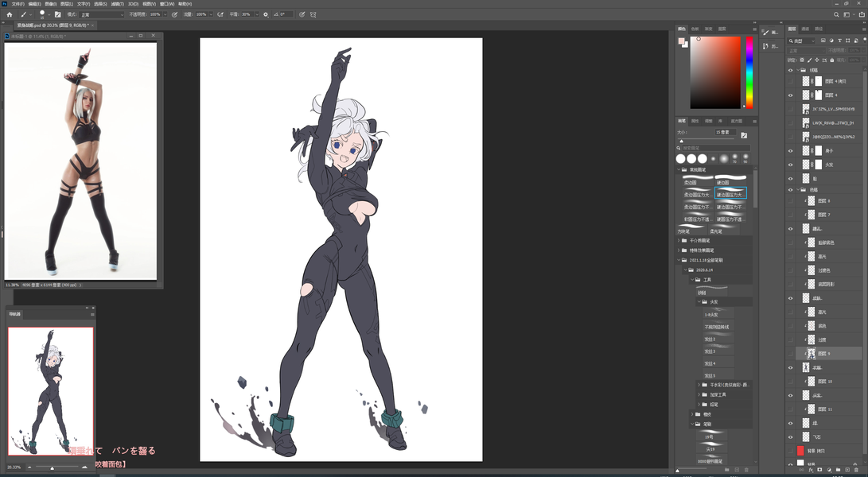This screenshot has height=477, width=868.
Task: Hide the 身子 layer
Action: point(791,150)
